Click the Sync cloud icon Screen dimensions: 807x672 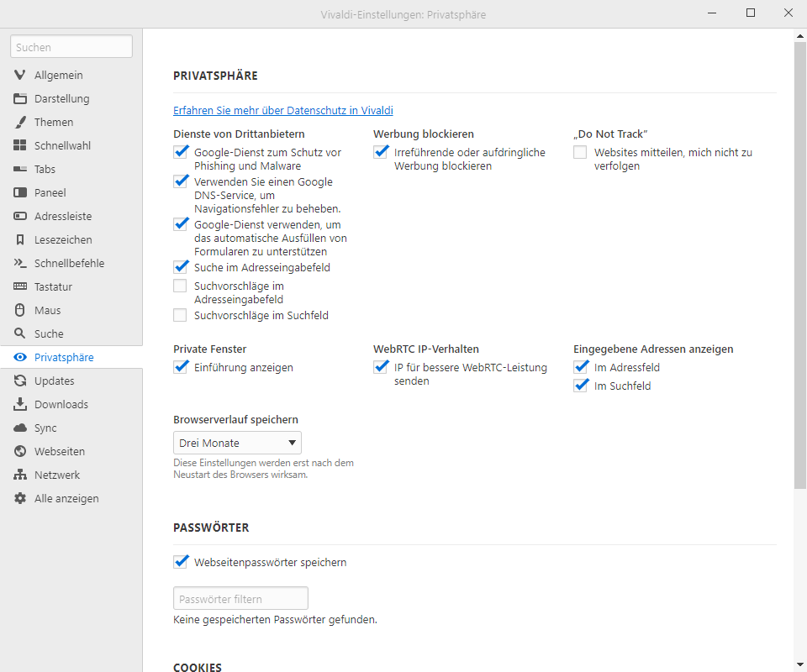click(20, 428)
